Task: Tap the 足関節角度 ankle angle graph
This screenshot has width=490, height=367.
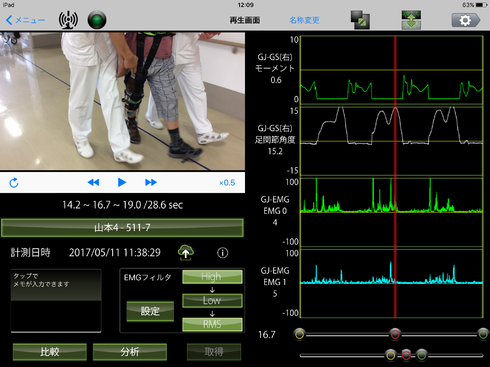Action: (x=392, y=141)
